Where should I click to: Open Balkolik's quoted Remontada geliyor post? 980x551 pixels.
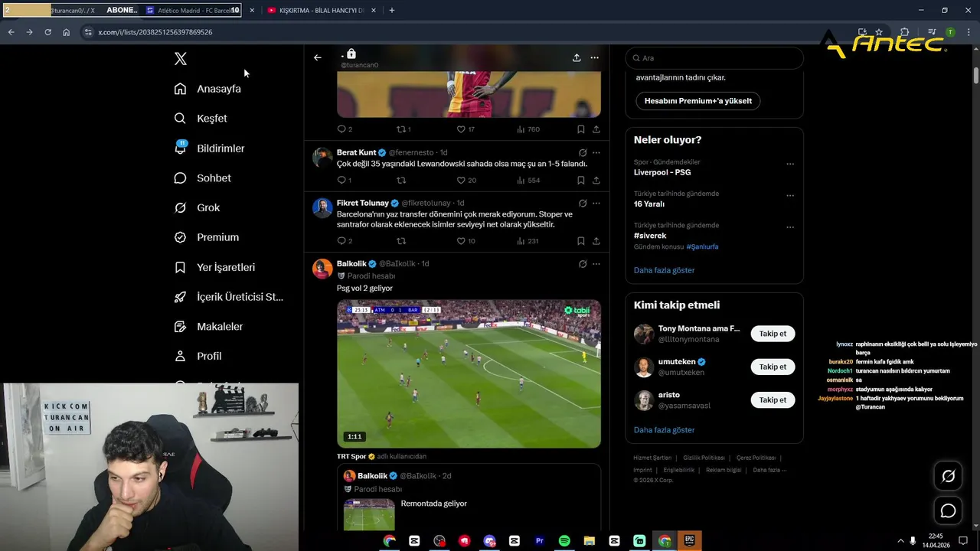click(469, 497)
